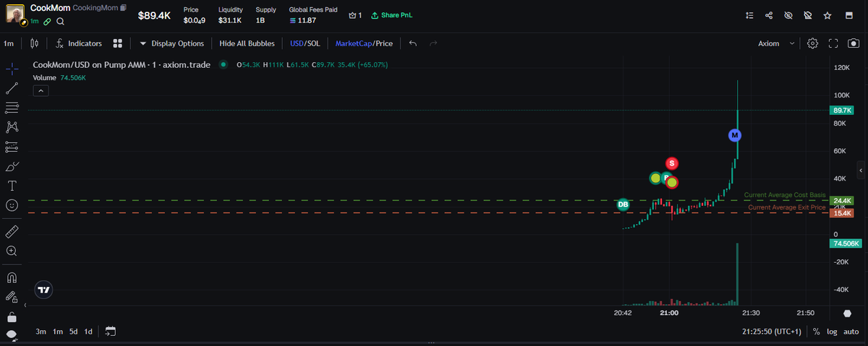Select the trend line drawing tool
This screenshot has height=346, width=868.
(12, 88)
